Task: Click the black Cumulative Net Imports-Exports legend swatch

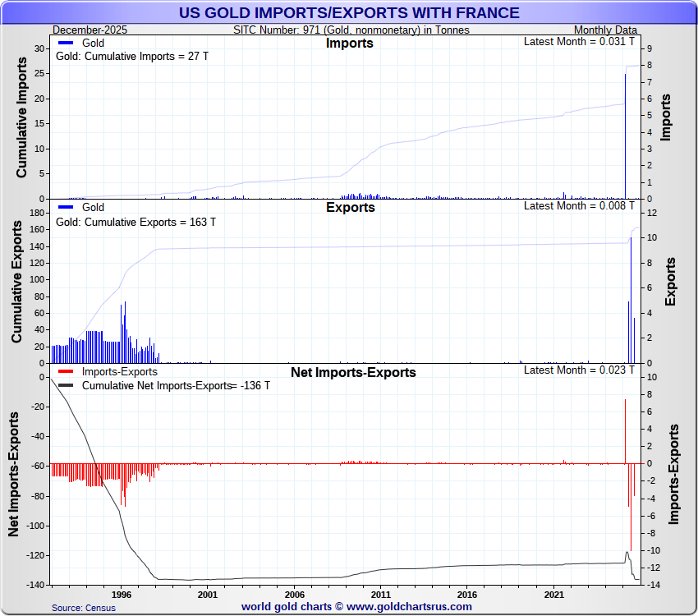Action: click(66, 385)
